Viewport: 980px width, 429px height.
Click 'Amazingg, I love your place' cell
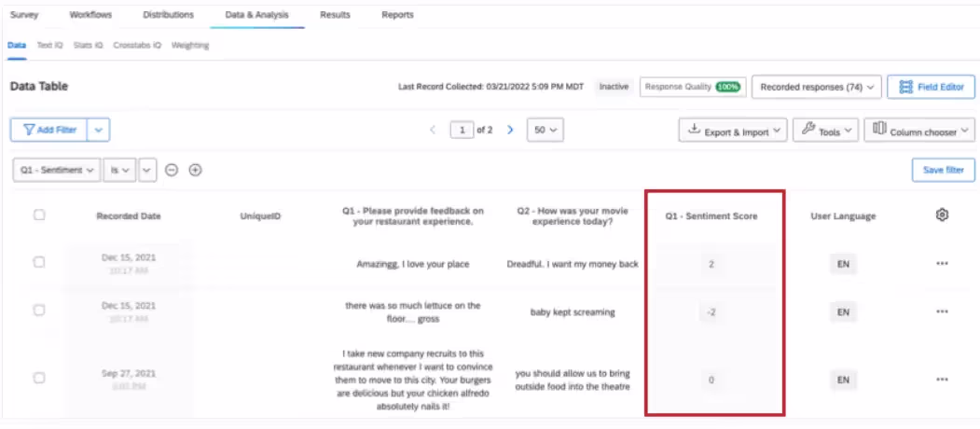click(412, 264)
